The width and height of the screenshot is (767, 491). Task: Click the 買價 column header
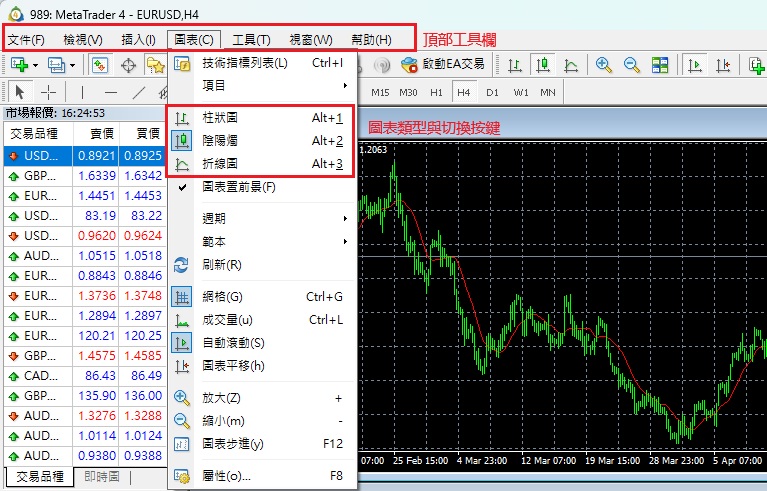point(142,134)
